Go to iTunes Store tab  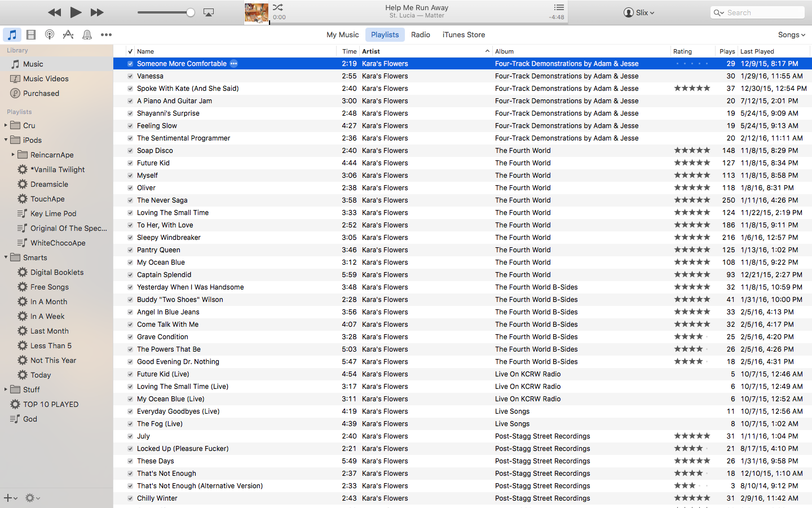464,35
